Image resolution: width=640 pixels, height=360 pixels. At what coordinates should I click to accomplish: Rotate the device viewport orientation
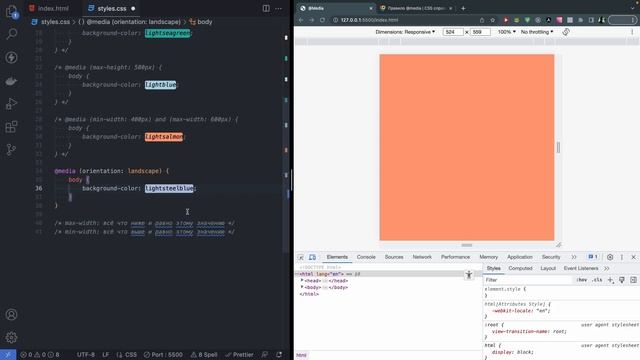[x=566, y=32]
